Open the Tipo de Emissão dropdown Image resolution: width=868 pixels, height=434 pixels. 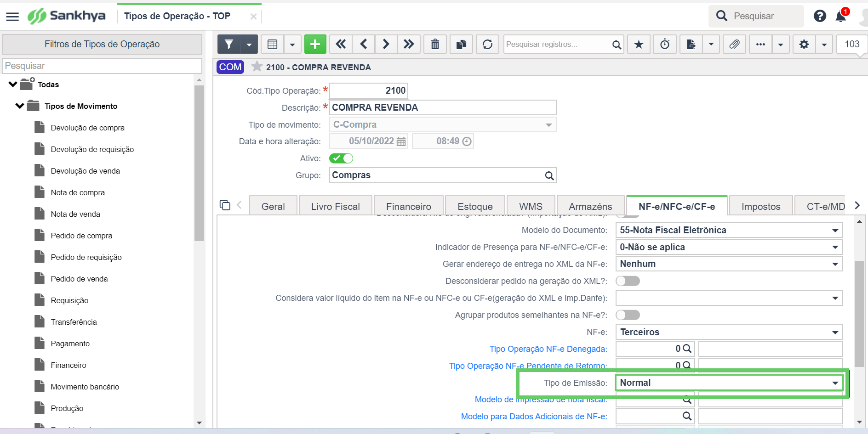729,383
